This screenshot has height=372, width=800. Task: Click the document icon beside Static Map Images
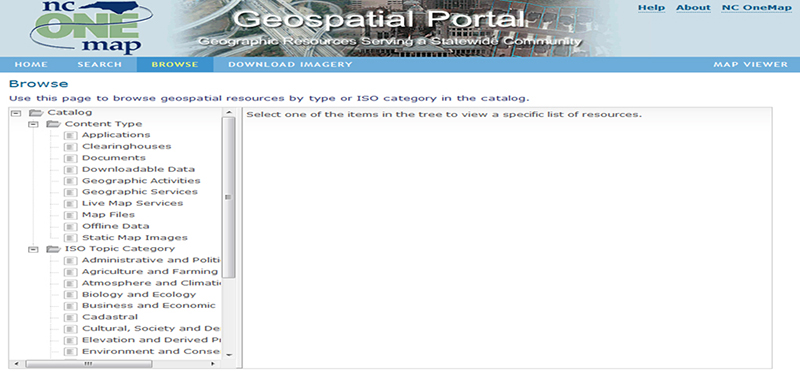(71, 238)
